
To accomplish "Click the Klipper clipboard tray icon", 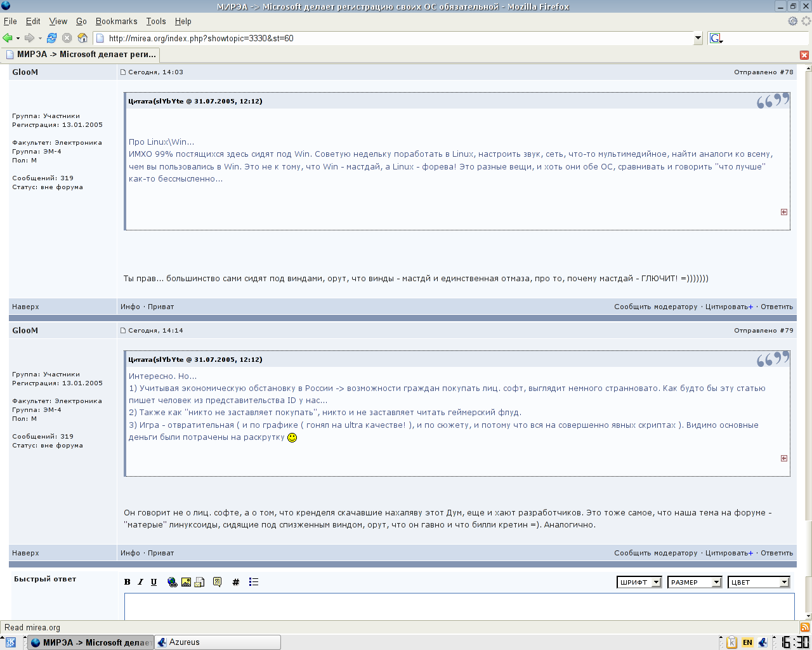I will pos(731,642).
